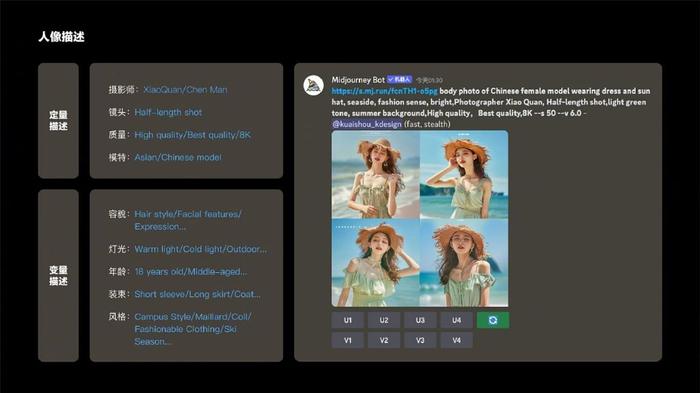Upscale image with U2 button
Image resolution: width=700 pixels, height=393 pixels.
tap(384, 320)
